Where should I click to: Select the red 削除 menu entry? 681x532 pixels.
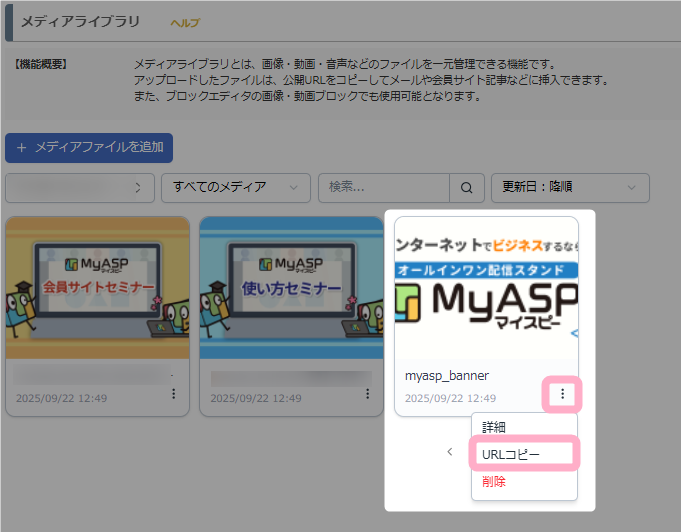(x=494, y=481)
